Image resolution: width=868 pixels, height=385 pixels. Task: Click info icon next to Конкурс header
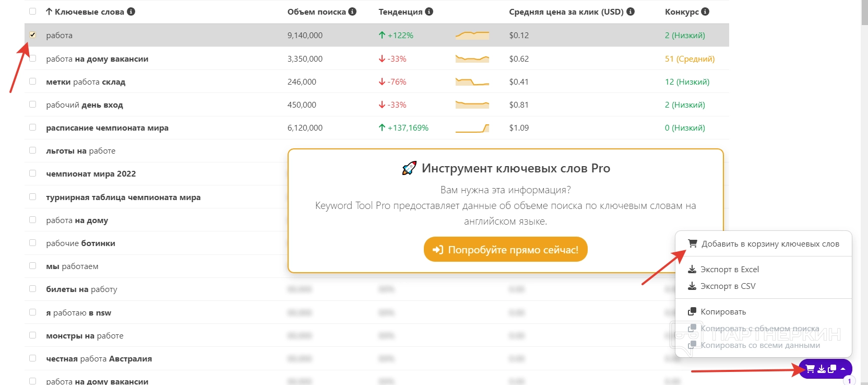click(x=705, y=11)
